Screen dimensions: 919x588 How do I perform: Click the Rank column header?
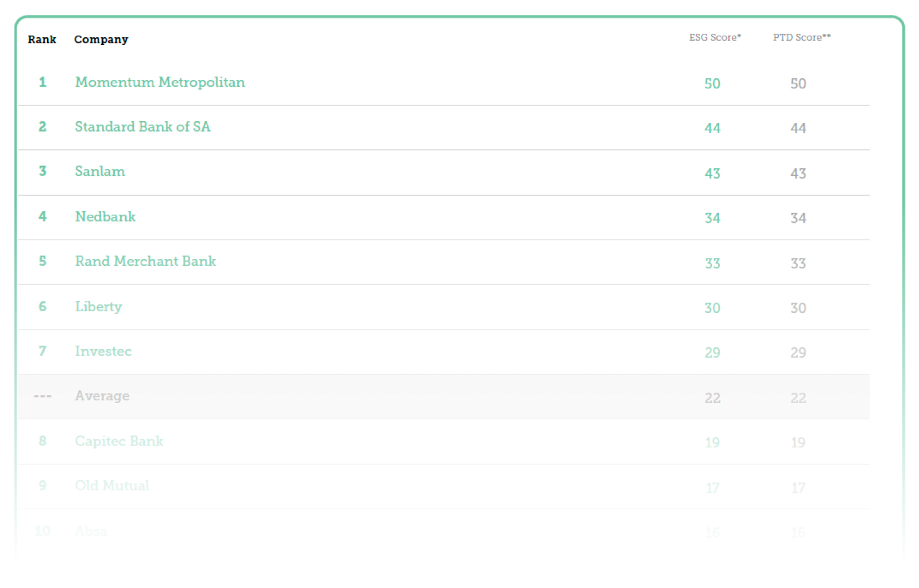(x=42, y=39)
